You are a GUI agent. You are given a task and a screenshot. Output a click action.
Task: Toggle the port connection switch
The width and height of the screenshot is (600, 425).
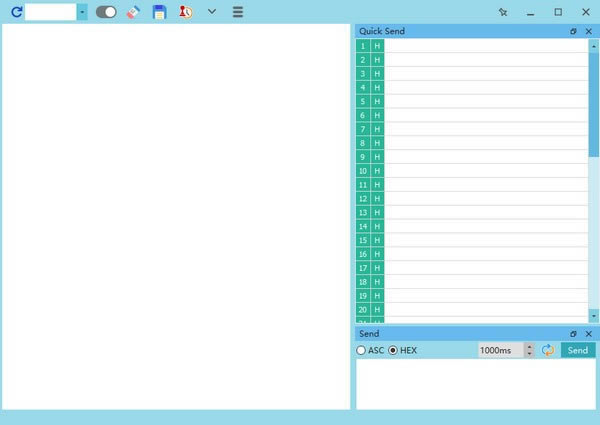coord(105,12)
